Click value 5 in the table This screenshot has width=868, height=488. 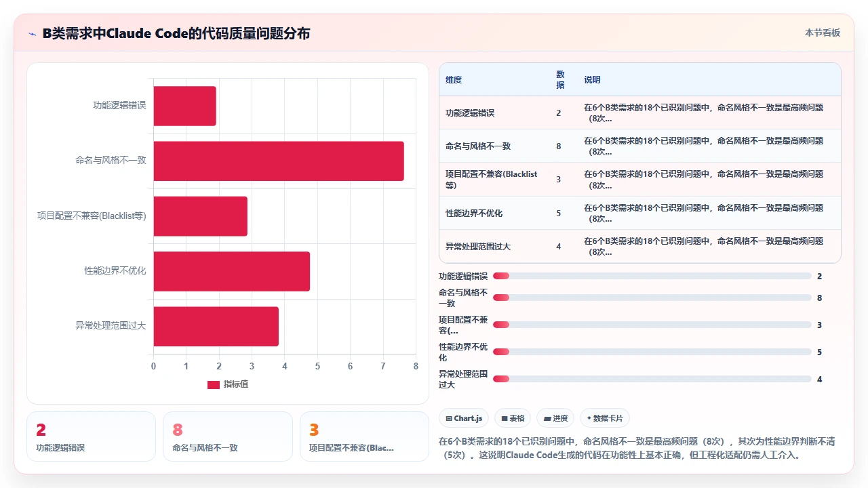pos(559,213)
